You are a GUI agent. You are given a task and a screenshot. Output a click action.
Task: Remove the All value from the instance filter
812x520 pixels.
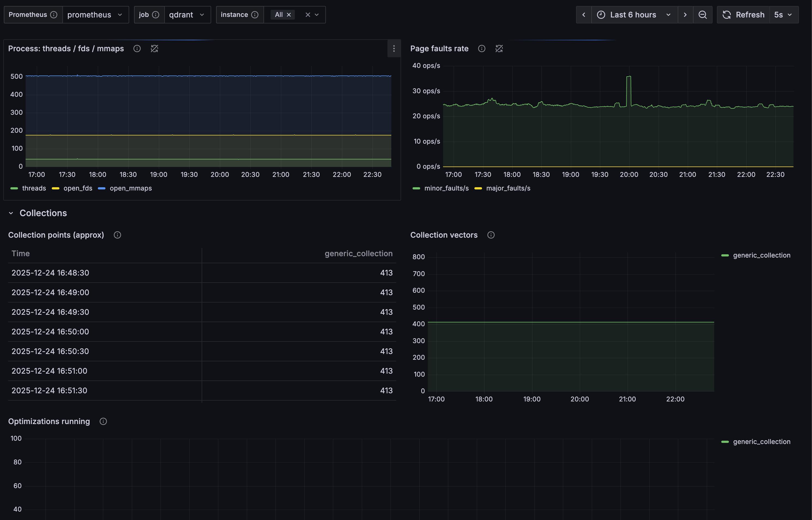click(289, 15)
